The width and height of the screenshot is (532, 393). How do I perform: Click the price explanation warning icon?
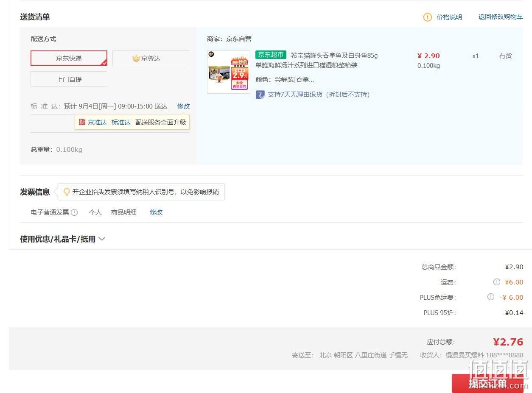428,17
